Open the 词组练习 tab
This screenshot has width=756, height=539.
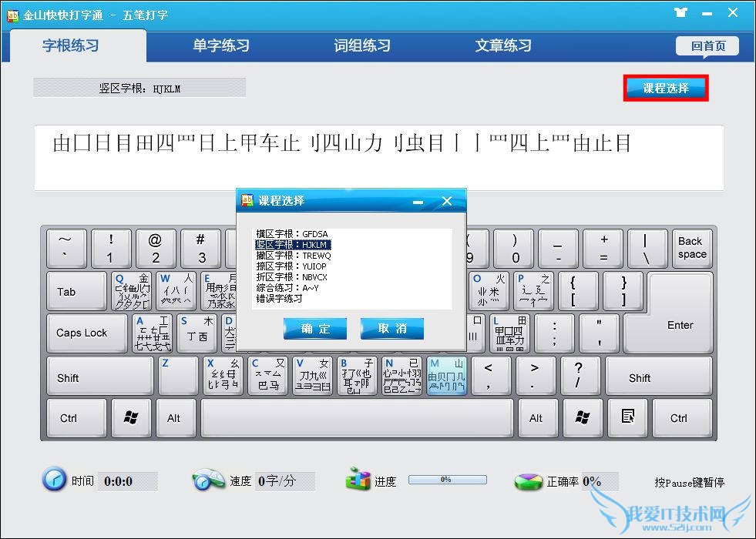pyautogui.click(x=362, y=45)
